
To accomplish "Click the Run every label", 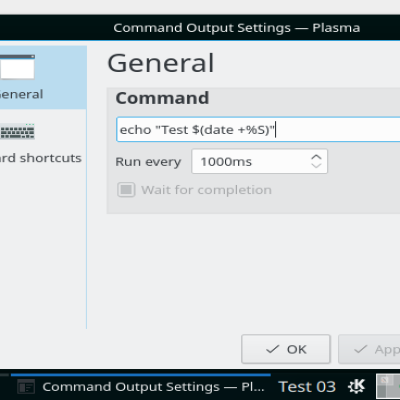I will [148, 162].
